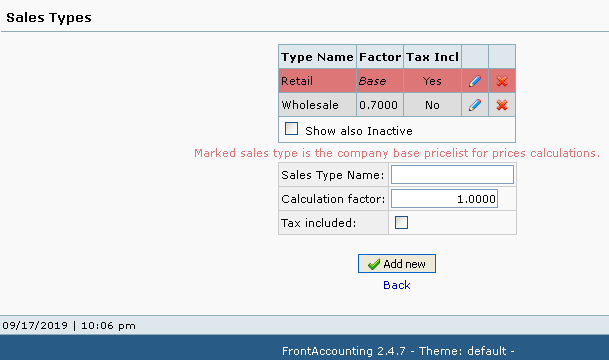The width and height of the screenshot is (609, 360).
Task: Click the Sales Types page heading
Action: [x=49, y=18]
